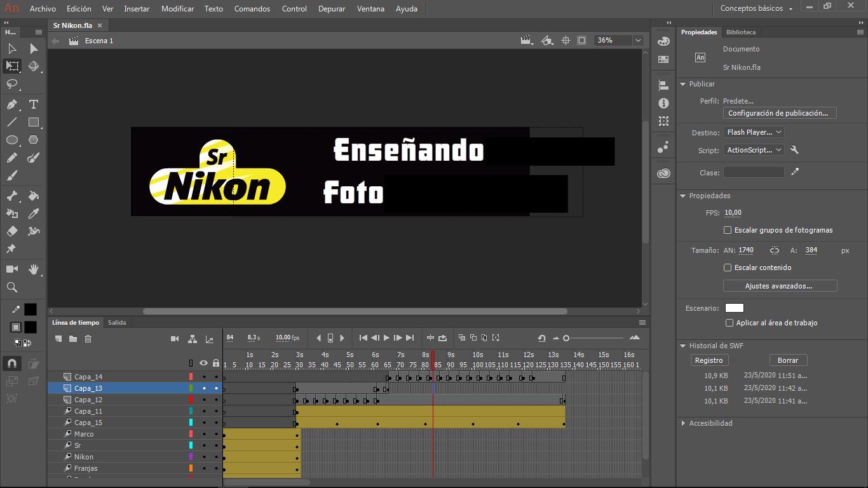This screenshot has width=868, height=488.
Task: Select the Hand tool
Action: coord(34,269)
